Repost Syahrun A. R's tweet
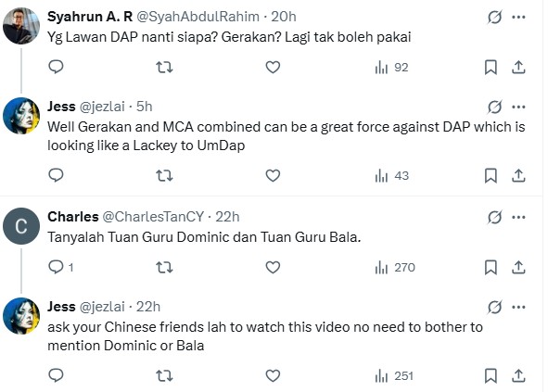The height and width of the screenshot is (392, 548). (x=164, y=67)
